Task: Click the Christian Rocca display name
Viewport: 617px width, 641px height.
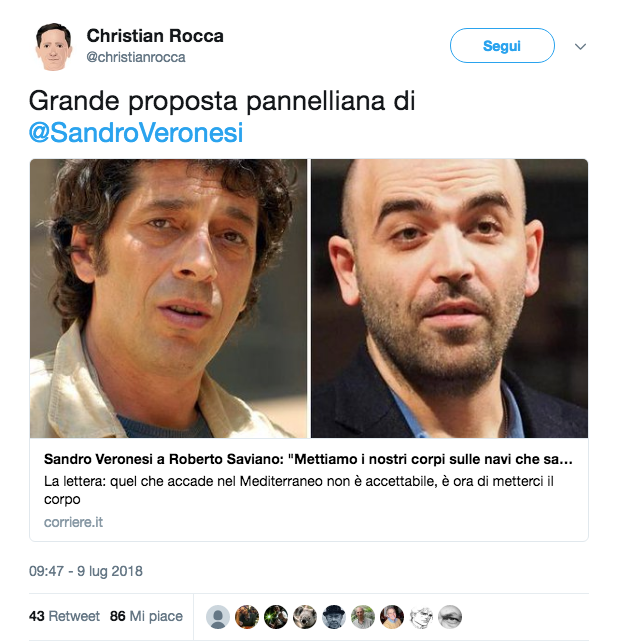Action: pyautogui.click(x=155, y=36)
